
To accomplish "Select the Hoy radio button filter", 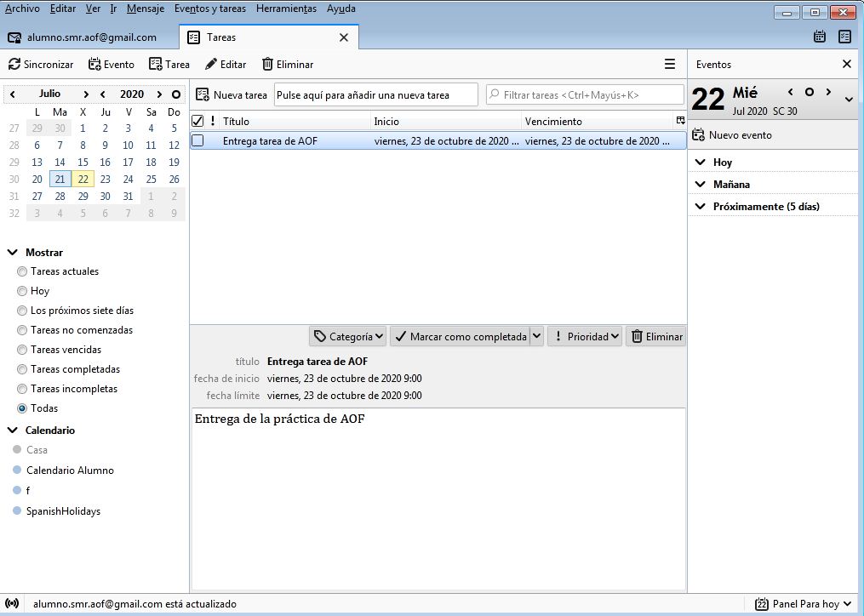I will (22, 291).
